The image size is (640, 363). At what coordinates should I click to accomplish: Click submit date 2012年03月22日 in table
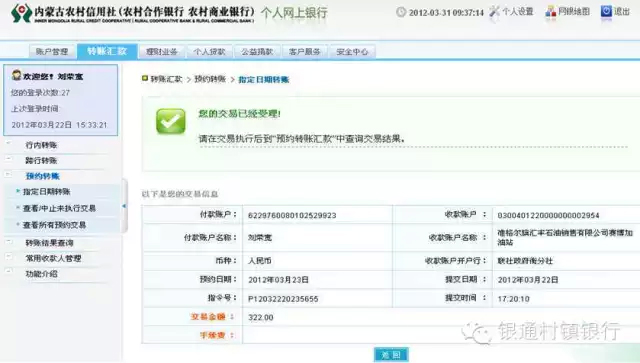tap(528, 280)
